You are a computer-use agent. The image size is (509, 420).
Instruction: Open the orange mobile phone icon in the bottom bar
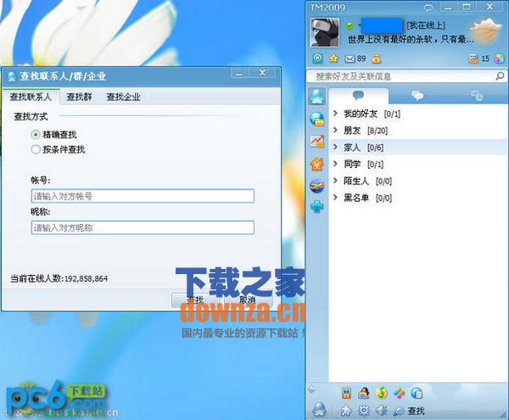click(346, 393)
